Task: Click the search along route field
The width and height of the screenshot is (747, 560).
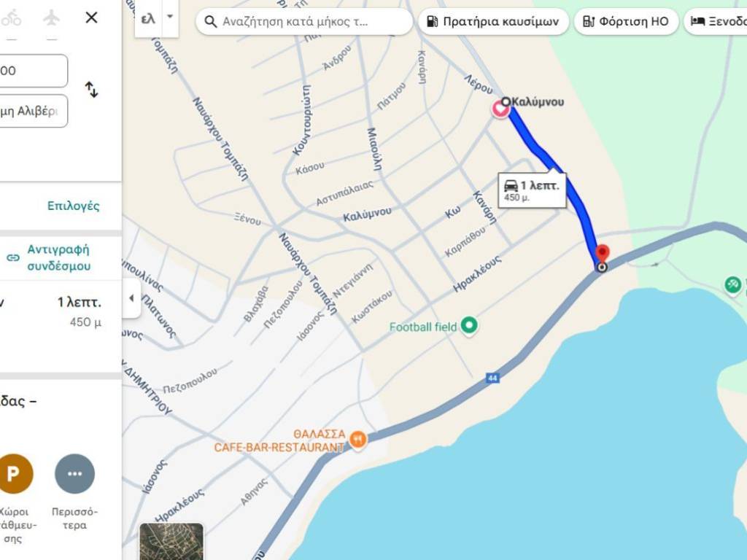Action: point(304,21)
